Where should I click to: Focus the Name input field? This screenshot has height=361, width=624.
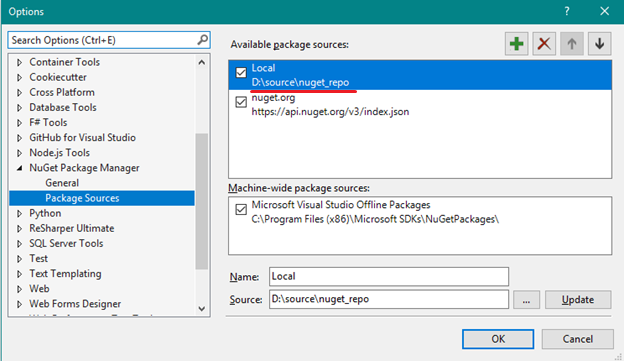(x=389, y=277)
